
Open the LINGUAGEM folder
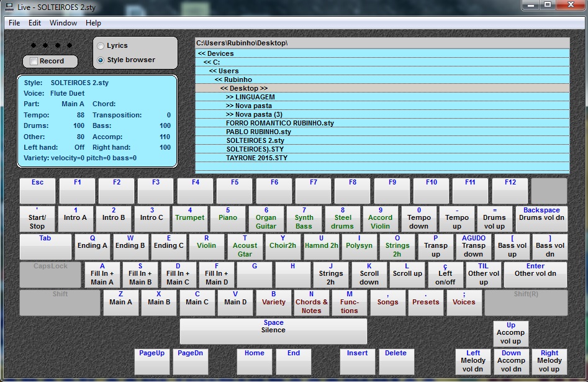(382, 97)
